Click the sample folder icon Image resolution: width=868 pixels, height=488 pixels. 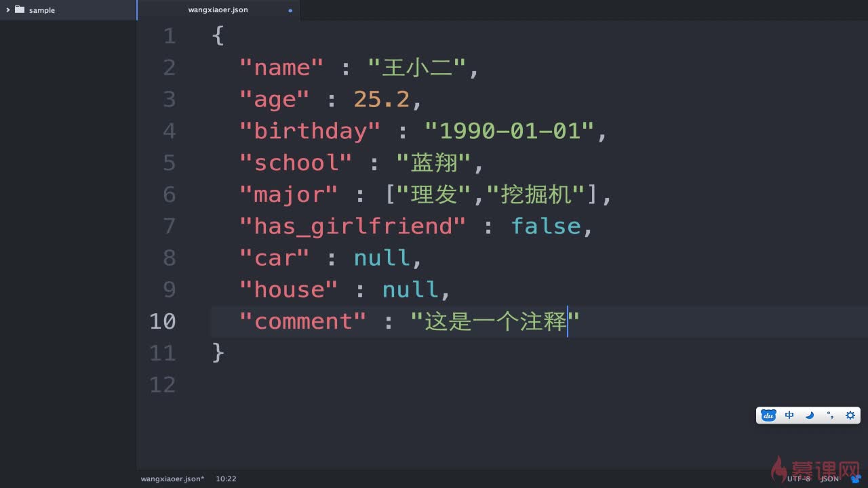[x=19, y=9]
